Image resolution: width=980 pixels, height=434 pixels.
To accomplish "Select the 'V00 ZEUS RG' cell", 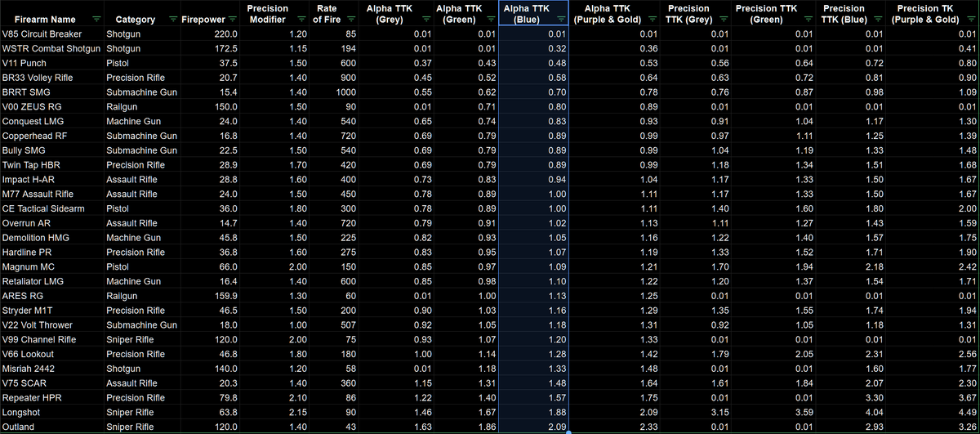I will 51,106.
